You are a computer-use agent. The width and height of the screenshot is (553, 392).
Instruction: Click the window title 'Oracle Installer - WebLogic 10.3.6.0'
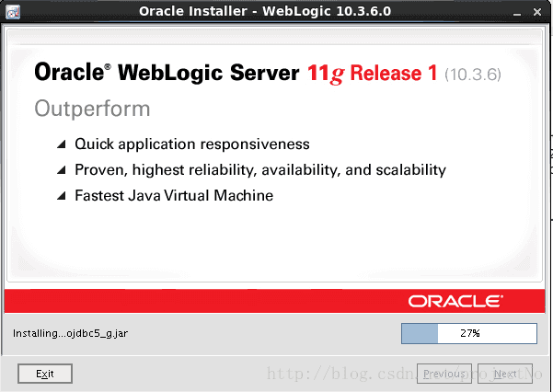coord(265,11)
